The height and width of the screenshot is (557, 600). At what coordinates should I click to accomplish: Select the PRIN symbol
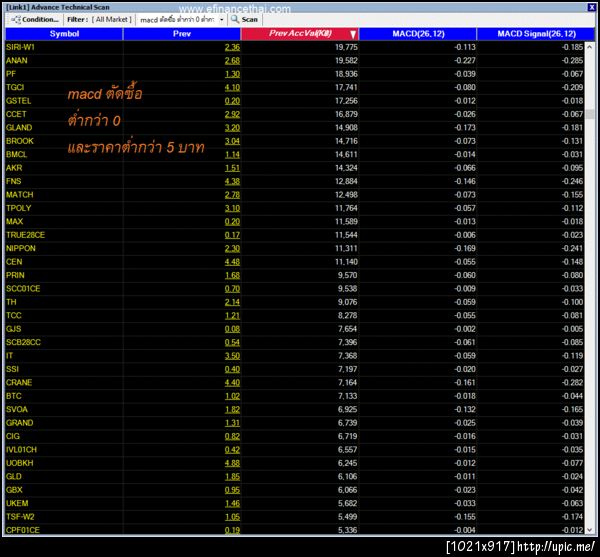(x=15, y=275)
